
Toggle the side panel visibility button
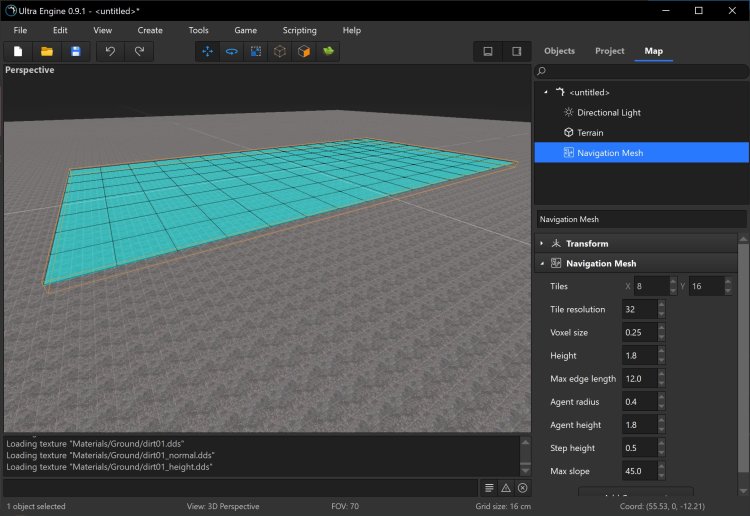516,51
